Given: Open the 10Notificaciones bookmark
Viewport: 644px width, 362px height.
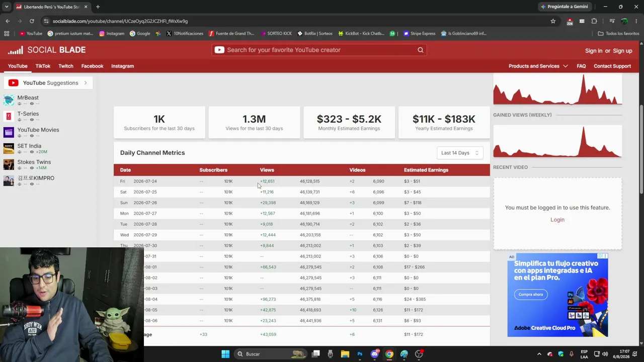Looking at the screenshot, I should click(x=185, y=34).
